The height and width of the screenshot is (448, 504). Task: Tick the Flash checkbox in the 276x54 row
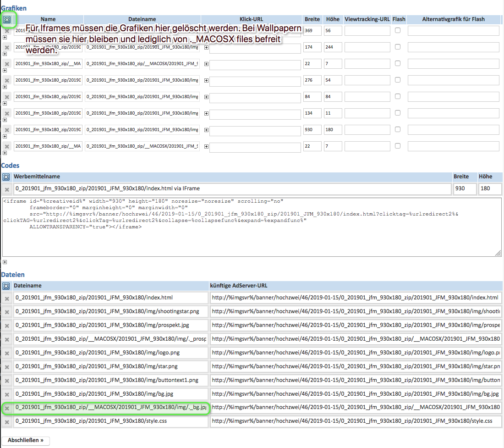(x=398, y=80)
